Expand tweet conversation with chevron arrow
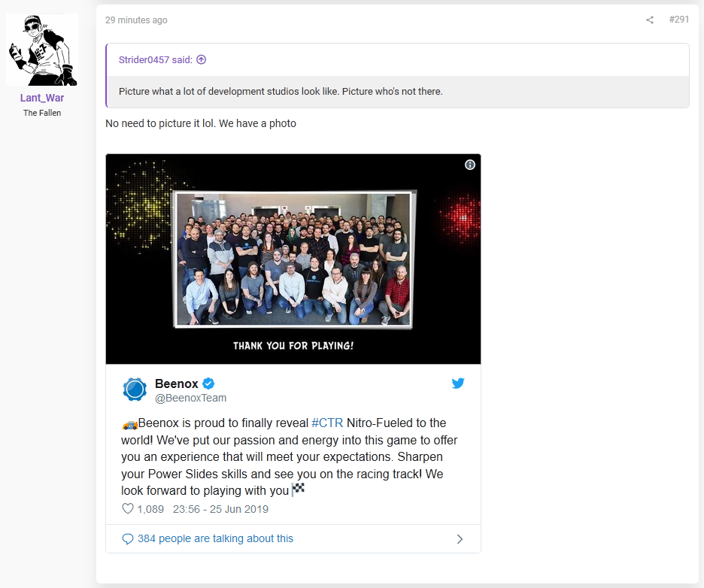Screen dimensions: 704x588 tap(460, 539)
